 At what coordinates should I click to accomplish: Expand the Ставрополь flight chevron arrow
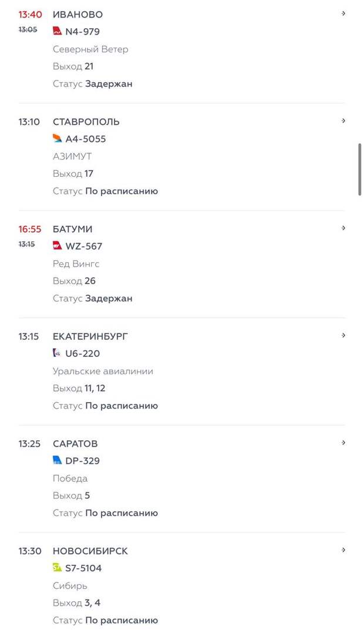pyautogui.click(x=343, y=121)
